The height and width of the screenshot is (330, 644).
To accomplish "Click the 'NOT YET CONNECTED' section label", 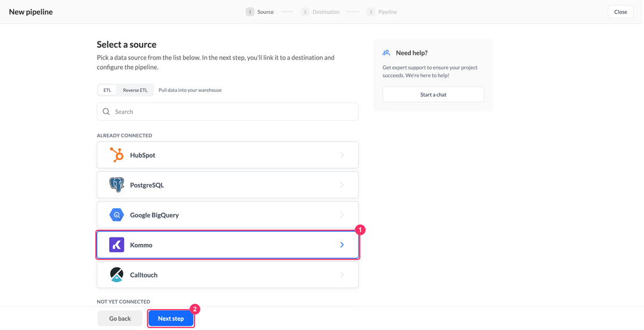I will click(123, 301).
